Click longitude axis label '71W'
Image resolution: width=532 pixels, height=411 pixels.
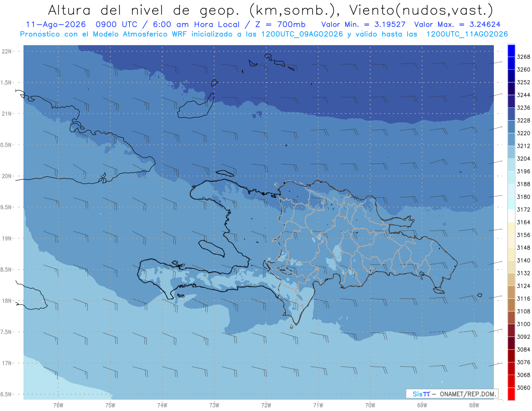(318, 405)
